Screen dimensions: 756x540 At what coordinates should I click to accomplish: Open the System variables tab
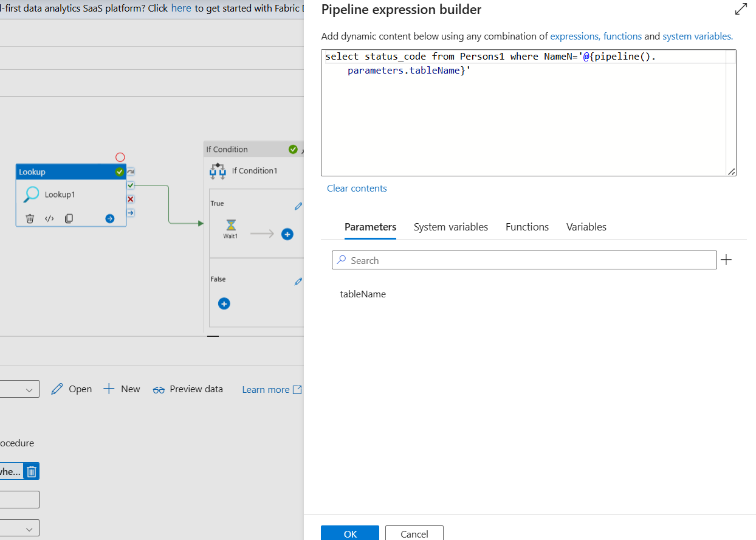pos(451,227)
